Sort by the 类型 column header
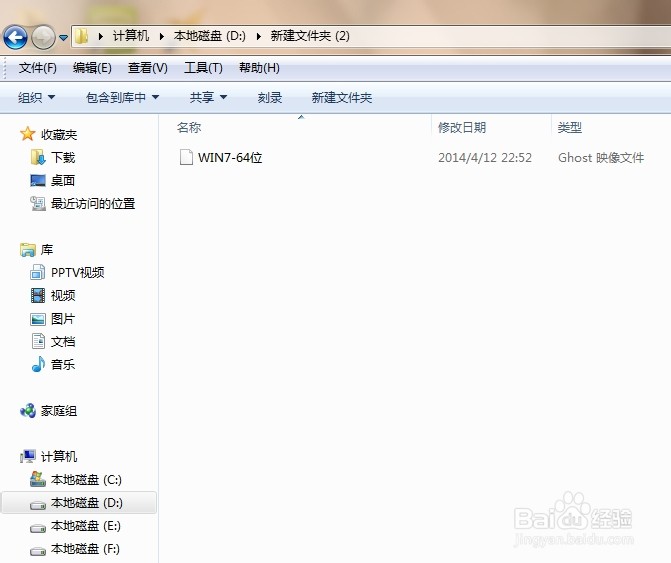The image size is (671, 563). (570, 127)
